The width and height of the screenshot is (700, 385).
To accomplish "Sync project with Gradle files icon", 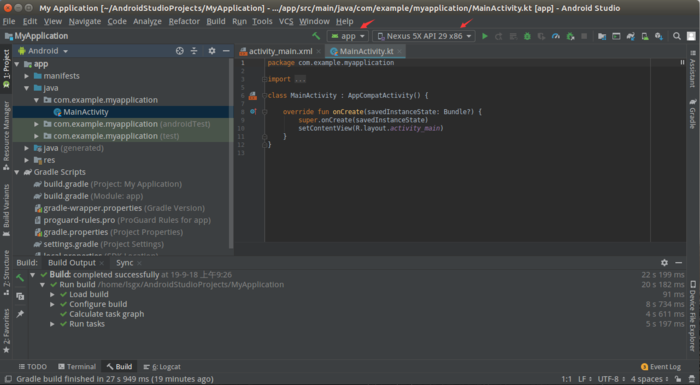I will (630, 36).
